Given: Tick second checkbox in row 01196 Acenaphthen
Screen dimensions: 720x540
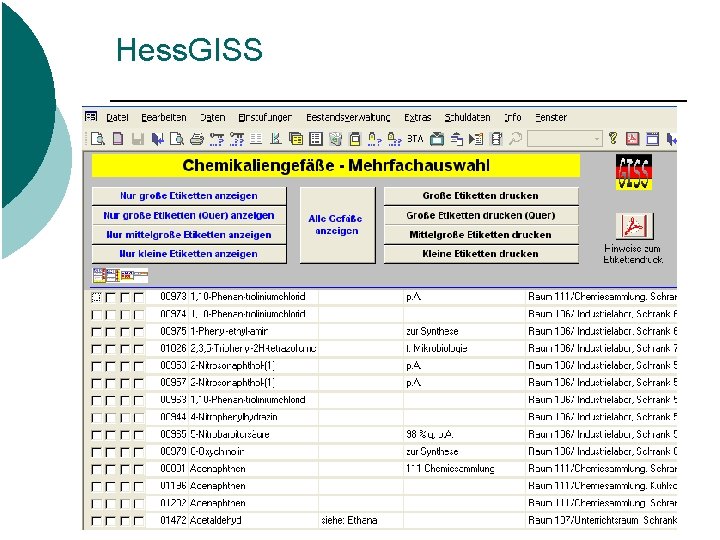Looking at the screenshot, I should [x=110, y=486].
